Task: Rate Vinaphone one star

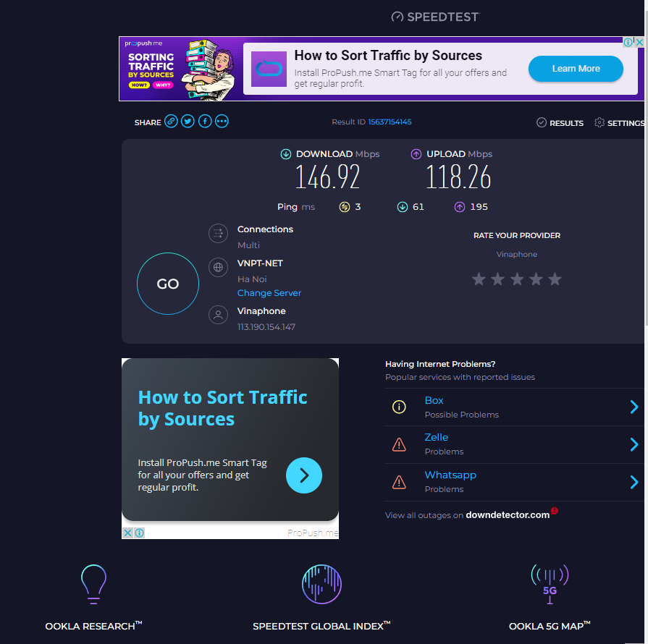Action: coord(479,279)
